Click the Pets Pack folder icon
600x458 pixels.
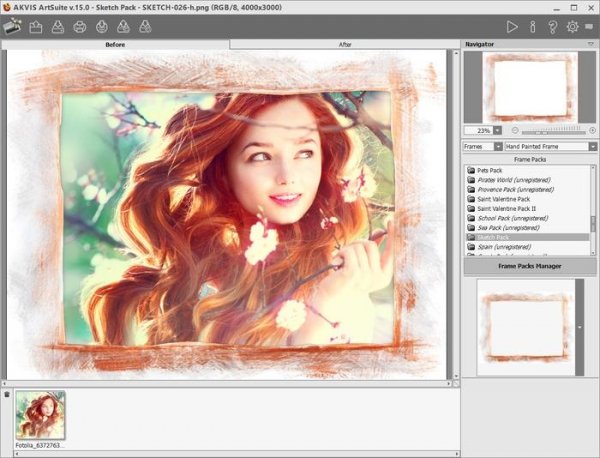tap(471, 170)
